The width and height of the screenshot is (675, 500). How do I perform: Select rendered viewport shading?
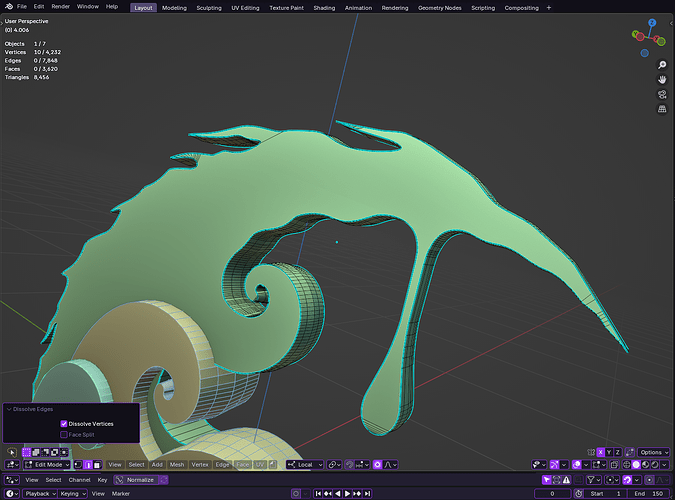[655, 465]
